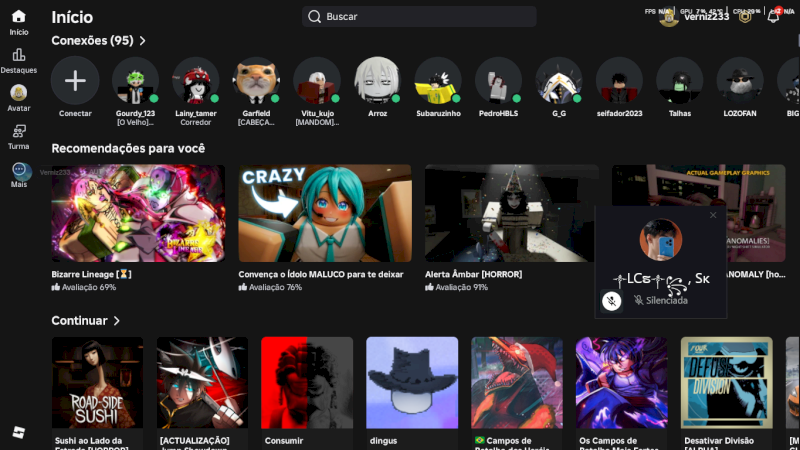Image resolution: width=800 pixels, height=450 pixels.
Task: Open friend Subaruzinho's avatar
Action: click(x=437, y=80)
